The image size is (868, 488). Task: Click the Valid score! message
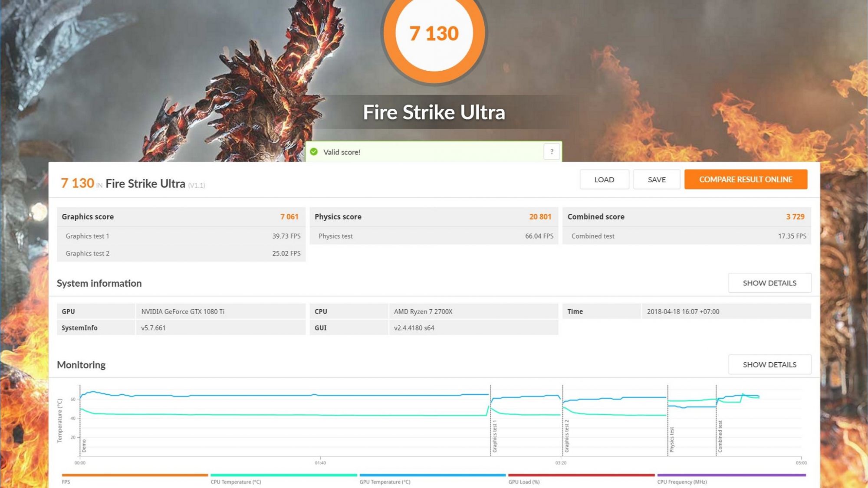coord(342,152)
